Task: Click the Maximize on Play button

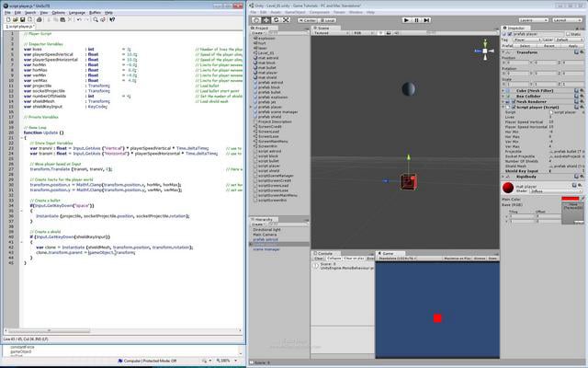Action: [458, 259]
